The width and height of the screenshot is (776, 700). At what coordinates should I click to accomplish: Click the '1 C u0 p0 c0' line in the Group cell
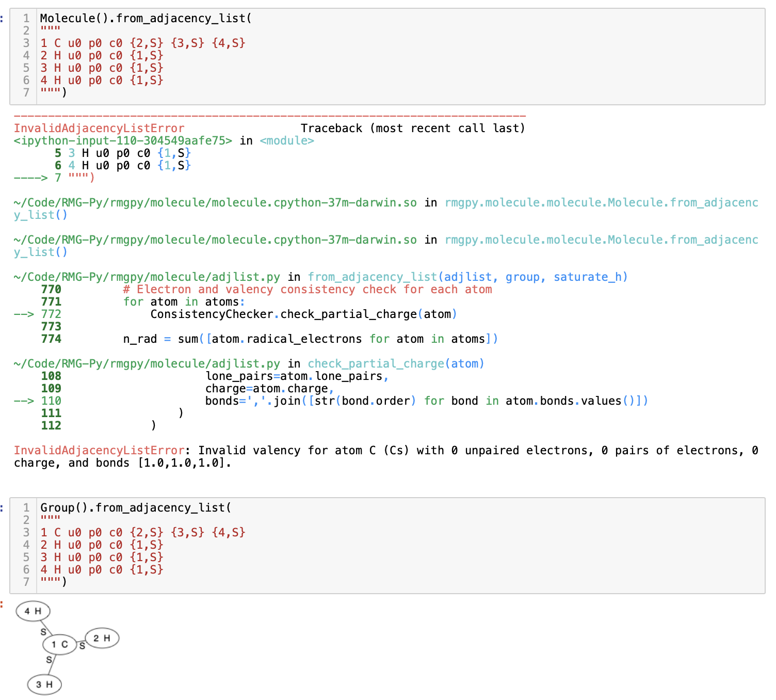point(143,533)
